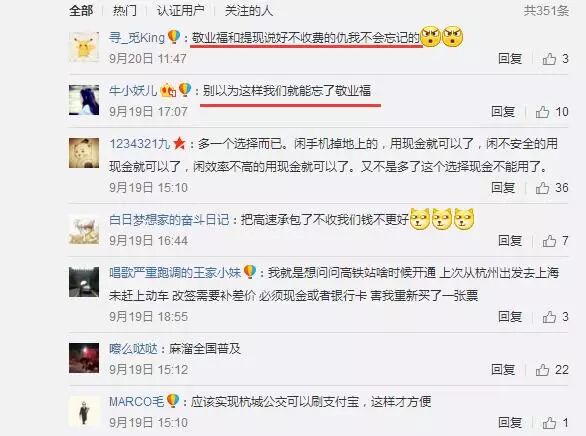
Task: Open the 认证用户 tab
Action: (x=181, y=11)
